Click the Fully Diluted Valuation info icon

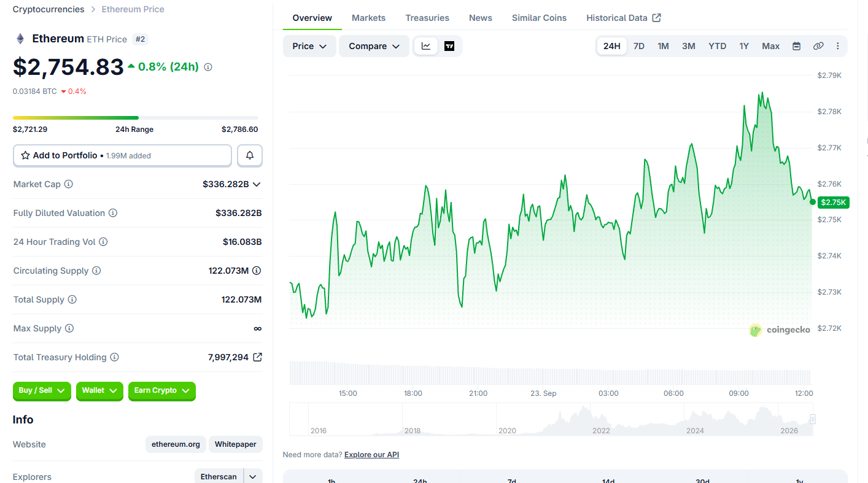click(113, 213)
